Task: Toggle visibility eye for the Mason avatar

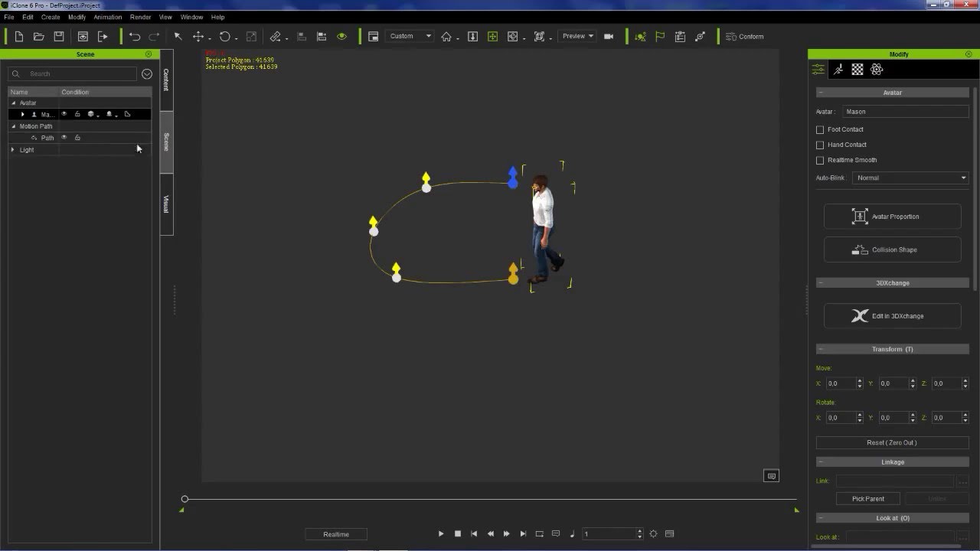Action: tap(64, 114)
